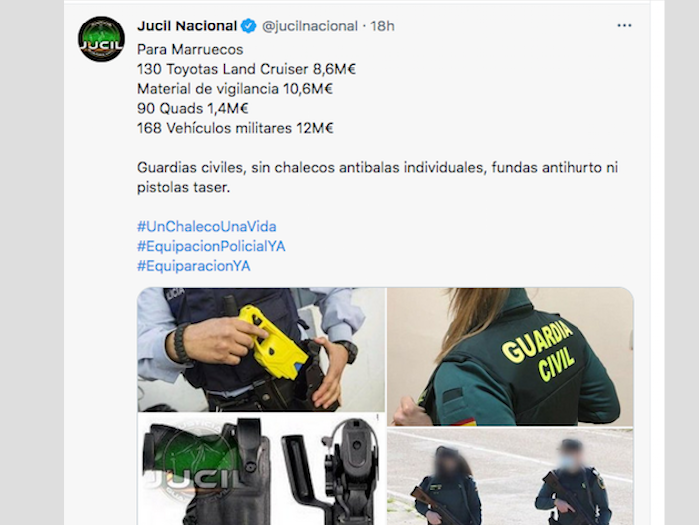Click the Toyotas Land Cruiser line
Image resolution: width=699 pixels, height=525 pixels.
(x=247, y=69)
